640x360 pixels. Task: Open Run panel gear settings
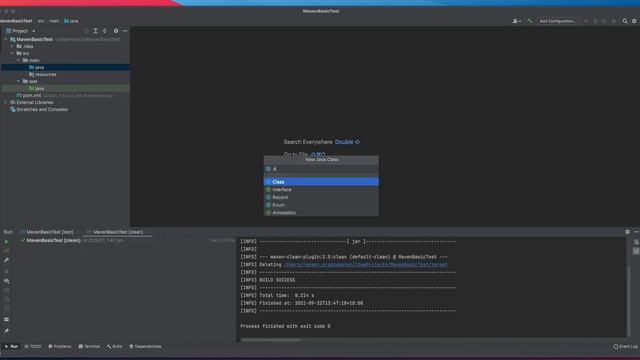(627, 232)
